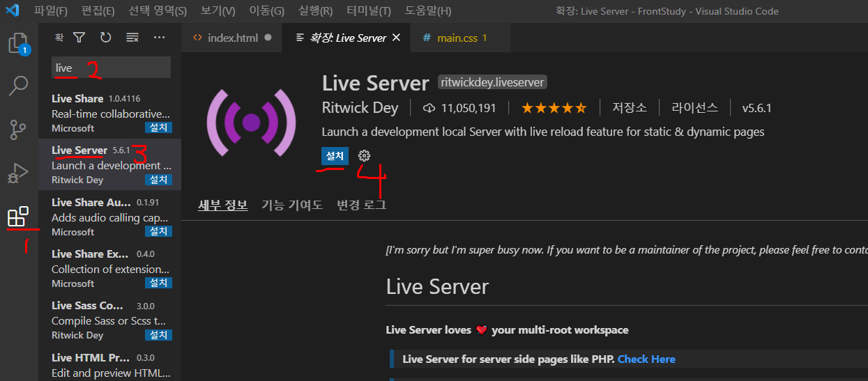This screenshot has width=868, height=381.
Task: Select the 세부 정보 details tab
Action: [x=222, y=205]
